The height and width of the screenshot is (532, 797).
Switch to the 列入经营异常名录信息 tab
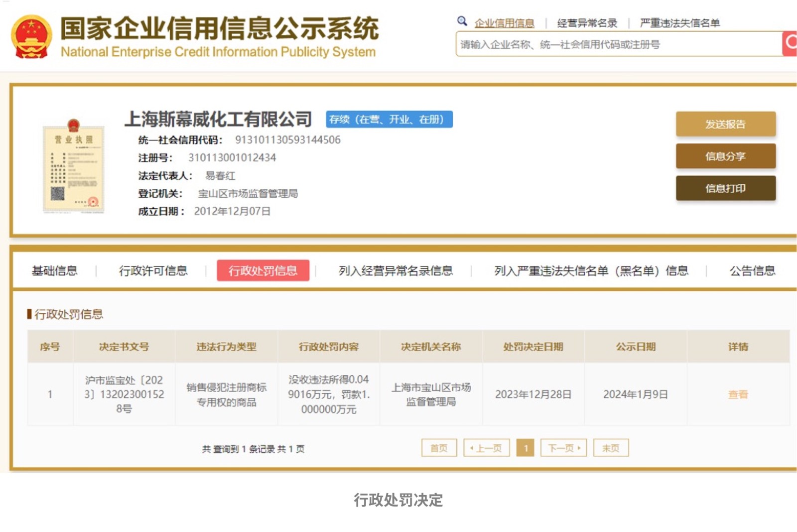pyautogui.click(x=396, y=270)
